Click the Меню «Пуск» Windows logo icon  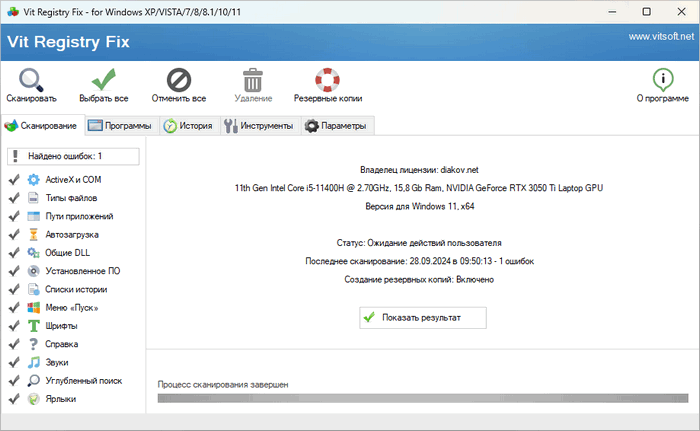pyautogui.click(x=33, y=308)
